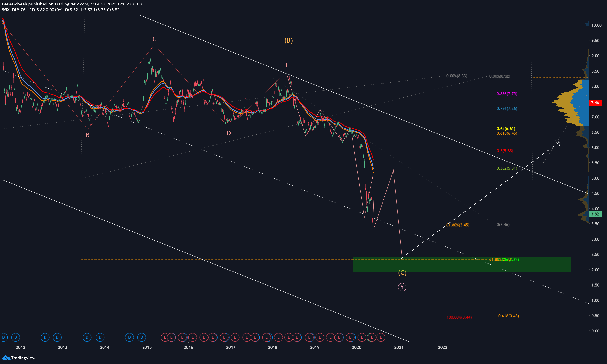Click the 61.80%(3.45) extension label
Viewport: 607px width, 364px height.
(x=458, y=225)
